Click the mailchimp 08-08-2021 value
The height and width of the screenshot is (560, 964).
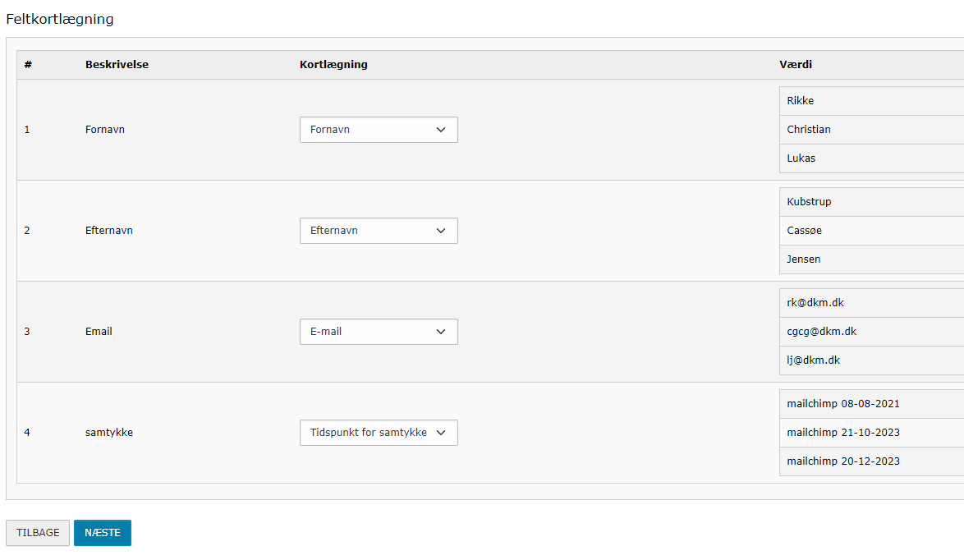843,404
